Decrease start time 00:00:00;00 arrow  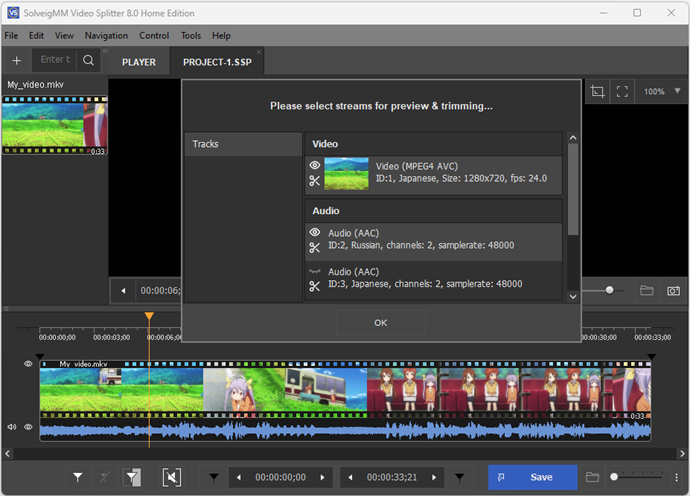coord(239,478)
